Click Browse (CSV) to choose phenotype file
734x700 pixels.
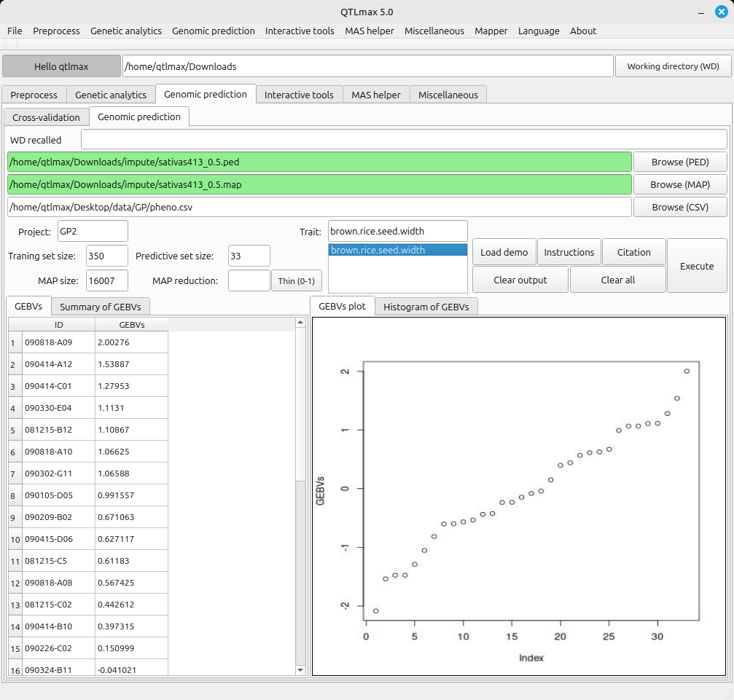[x=679, y=207]
